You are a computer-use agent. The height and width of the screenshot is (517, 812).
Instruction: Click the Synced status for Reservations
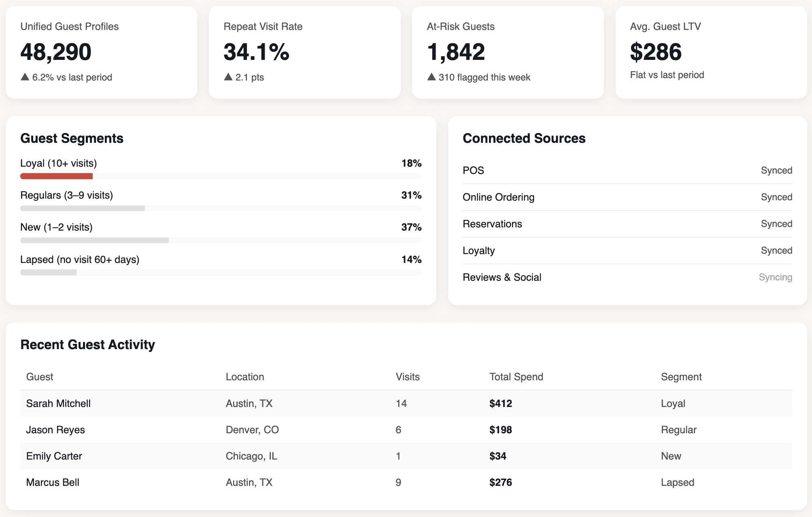pos(776,224)
